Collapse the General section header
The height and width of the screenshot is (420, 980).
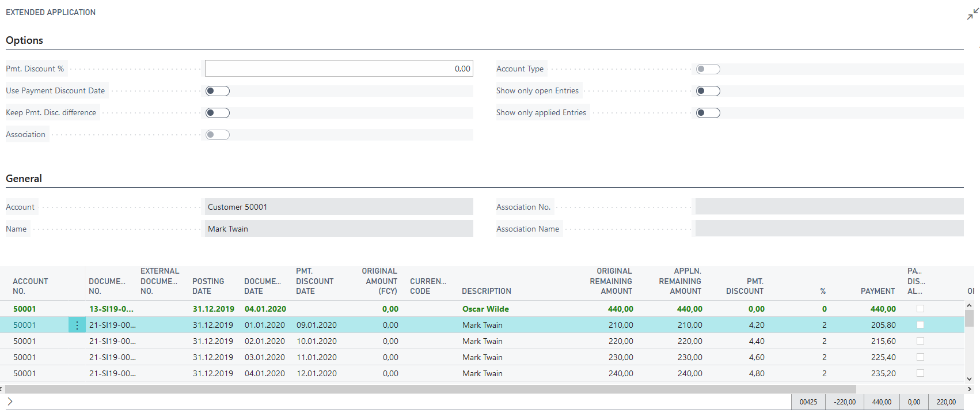[24, 179]
